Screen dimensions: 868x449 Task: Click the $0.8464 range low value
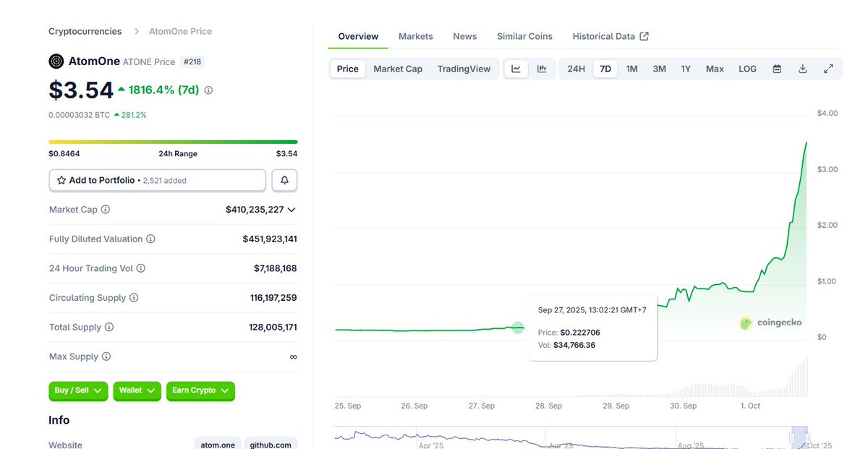click(x=64, y=154)
